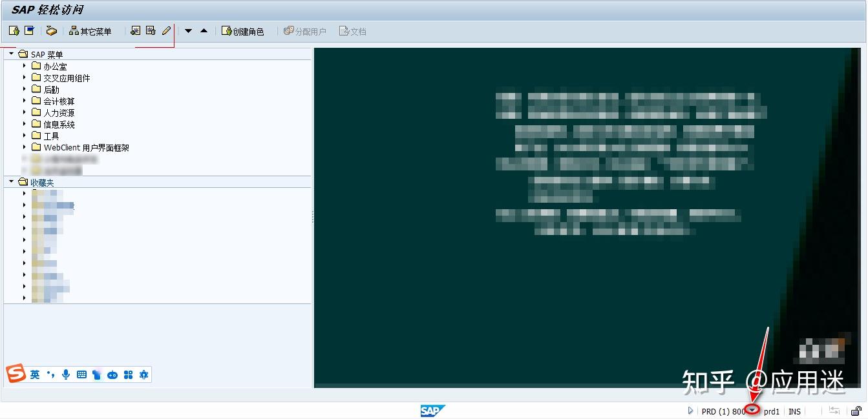The height and width of the screenshot is (419, 868).
Task: Move favorite down arrow
Action: point(188,31)
